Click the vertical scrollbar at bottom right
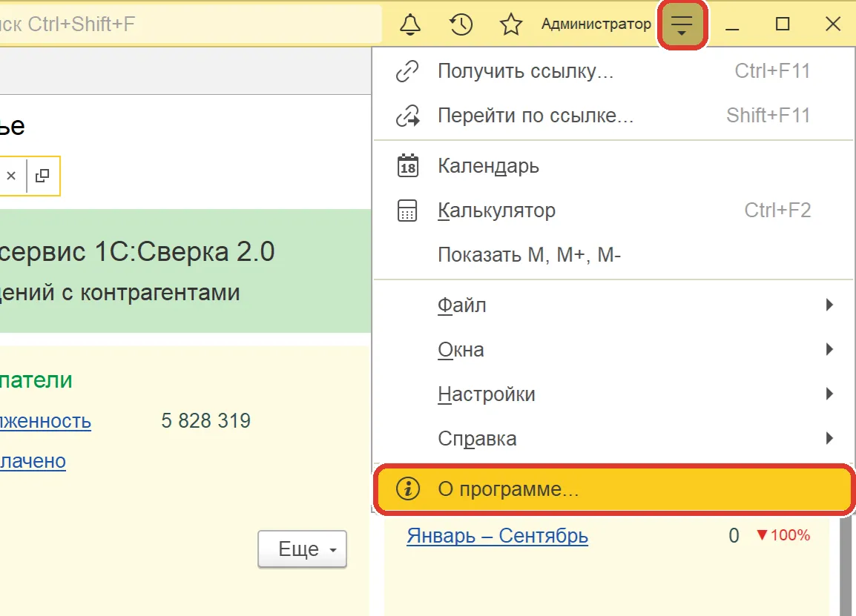856x616 pixels. tap(846, 565)
